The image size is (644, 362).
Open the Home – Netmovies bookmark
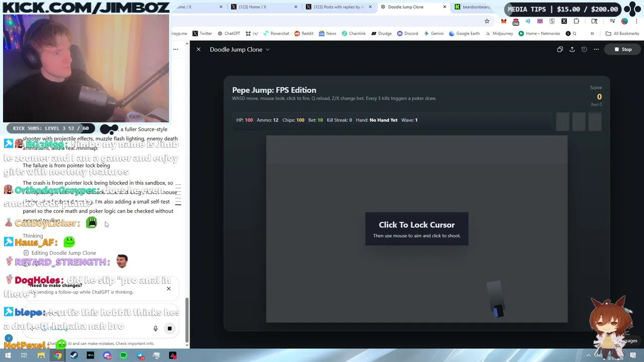pos(539,34)
